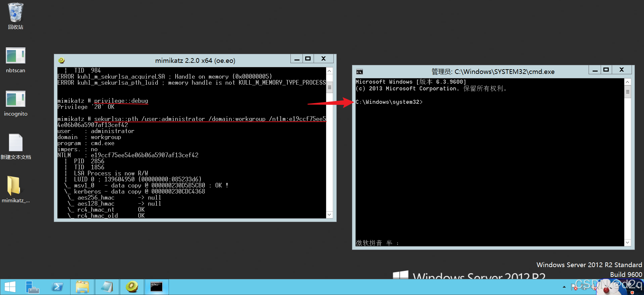This screenshot has width=644, height=295.
Task: Click the mimikatz 2.2.0 x64 title bar
Action: tap(195, 60)
